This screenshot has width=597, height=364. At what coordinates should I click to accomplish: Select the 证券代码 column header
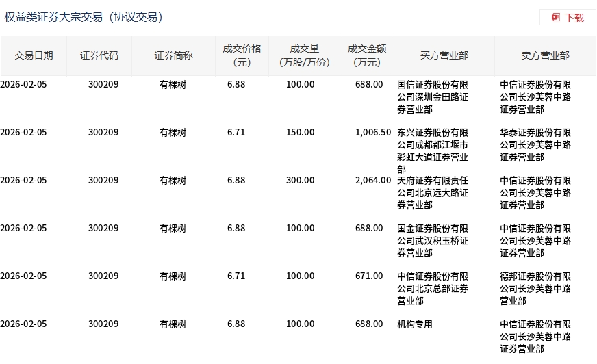(99, 55)
